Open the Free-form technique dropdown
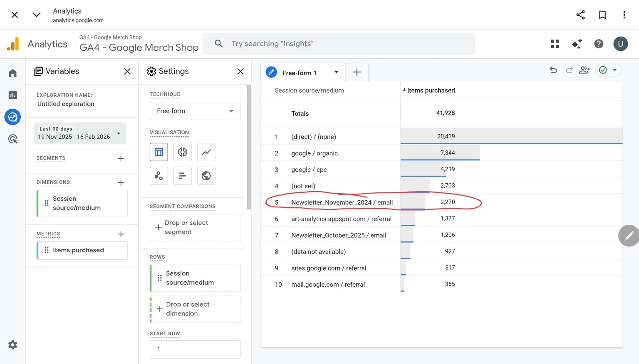This screenshot has height=364, width=639. tap(195, 111)
